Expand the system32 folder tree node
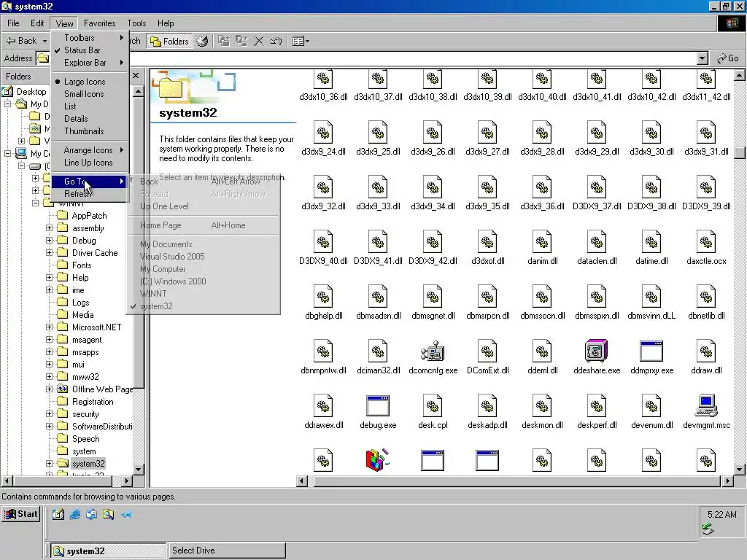Screen dimensions: 747x560 (49, 463)
